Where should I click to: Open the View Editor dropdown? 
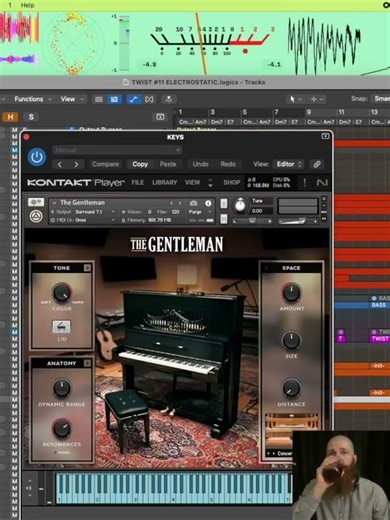pyautogui.click(x=288, y=164)
